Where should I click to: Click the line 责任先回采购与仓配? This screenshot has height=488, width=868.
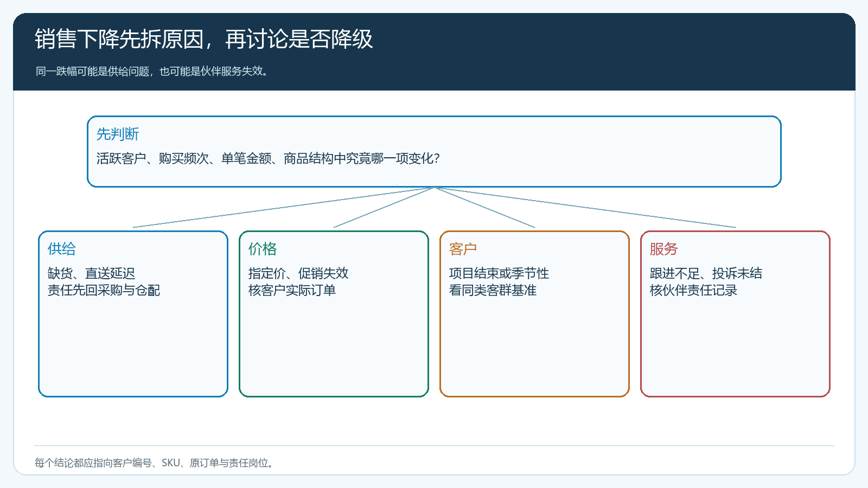pos(104,290)
